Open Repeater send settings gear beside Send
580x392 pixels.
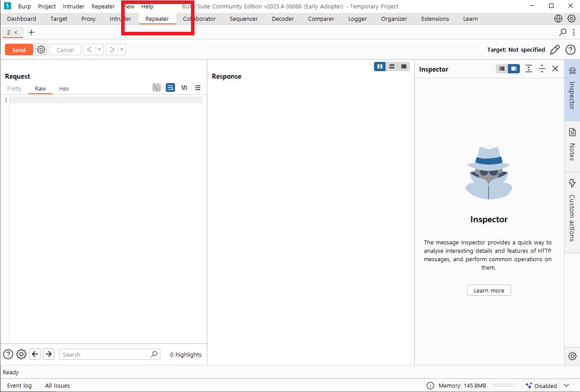pyautogui.click(x=41, y=49)
